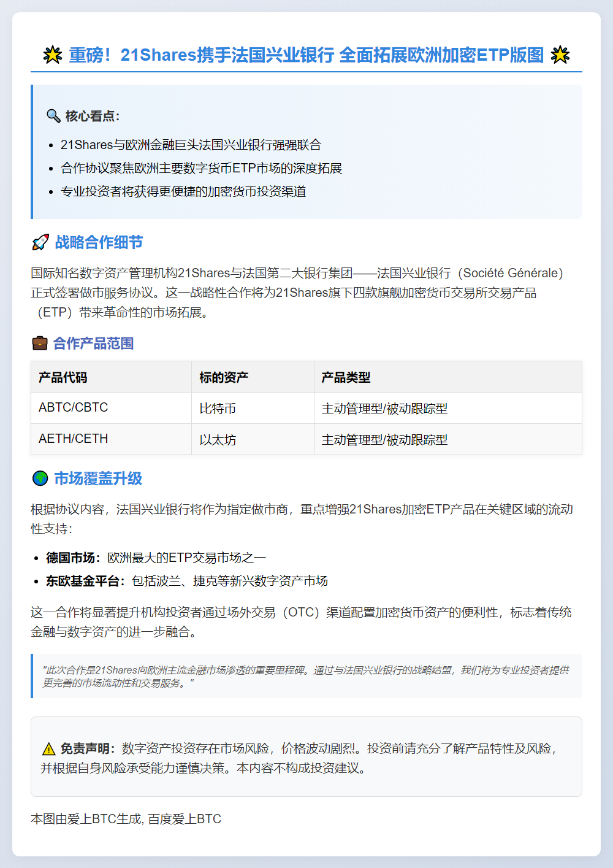Click the bullet about 加密货币投资渠道
Viewport: 613px width, 868px height.
(183, 191)
